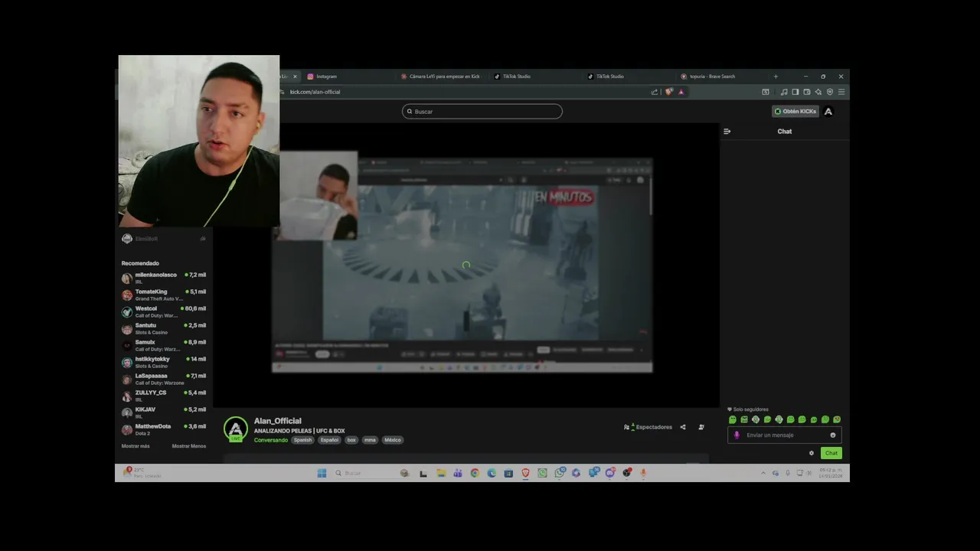Click the stream video player
The image size is (980, 551).
pos(465,265)
